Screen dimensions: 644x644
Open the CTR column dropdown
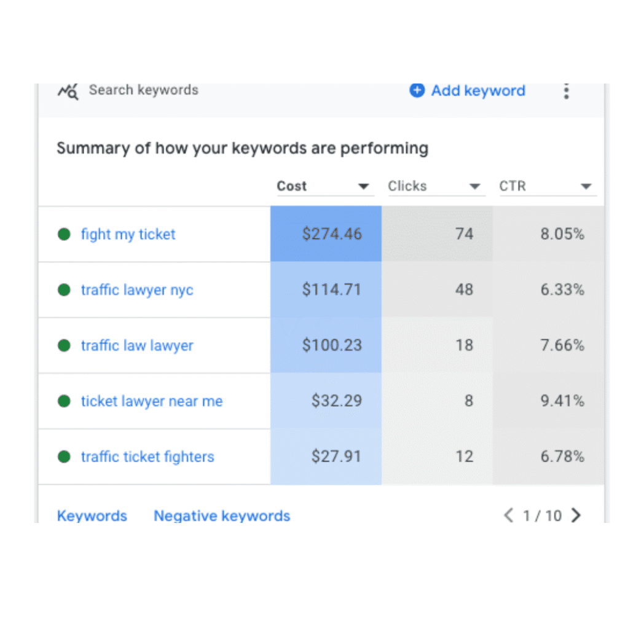(586, 187)
